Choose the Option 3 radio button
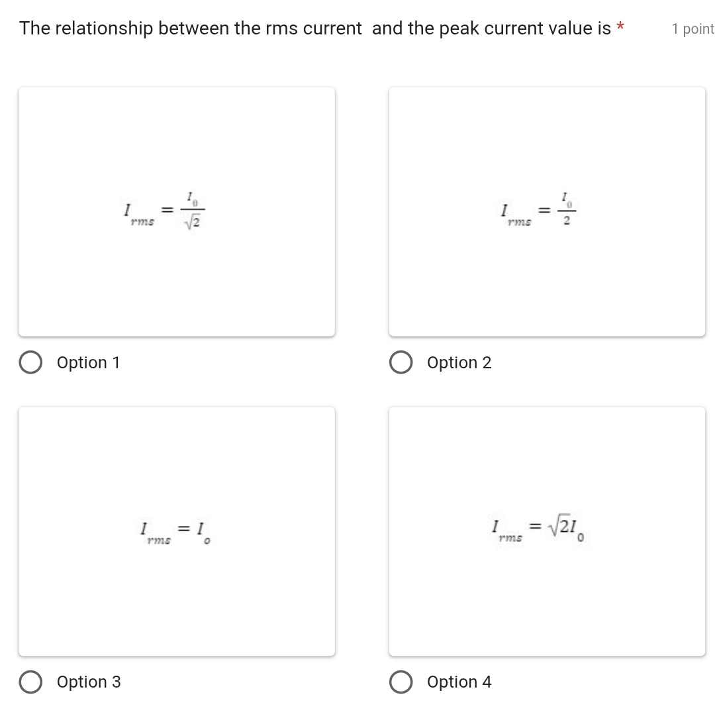The image size is (715, 728). [x=30, y=682]
